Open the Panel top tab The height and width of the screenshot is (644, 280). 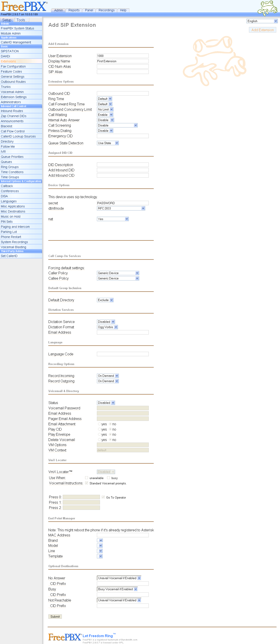89,10
